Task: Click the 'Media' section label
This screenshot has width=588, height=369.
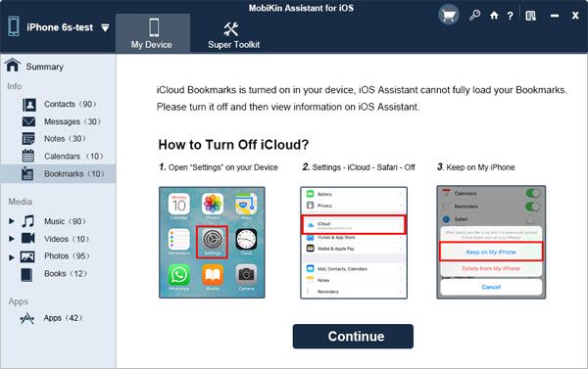Action: coord(20,202)
